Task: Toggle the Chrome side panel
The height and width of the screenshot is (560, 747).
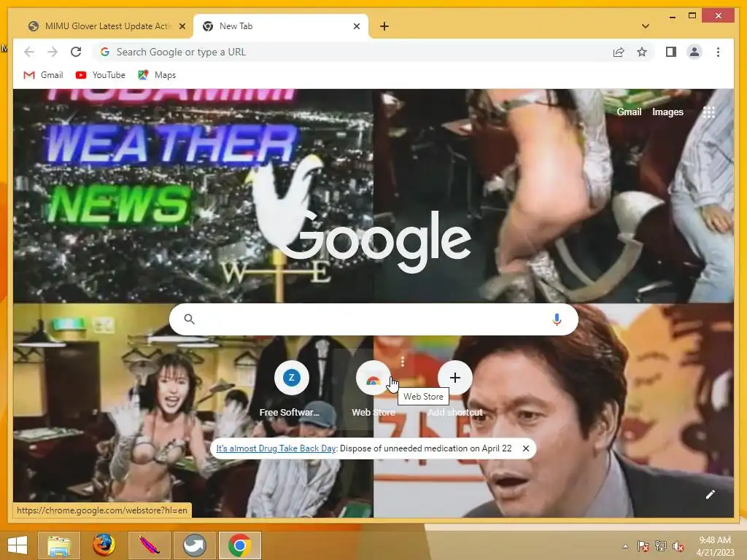Action: click(671, 52)
